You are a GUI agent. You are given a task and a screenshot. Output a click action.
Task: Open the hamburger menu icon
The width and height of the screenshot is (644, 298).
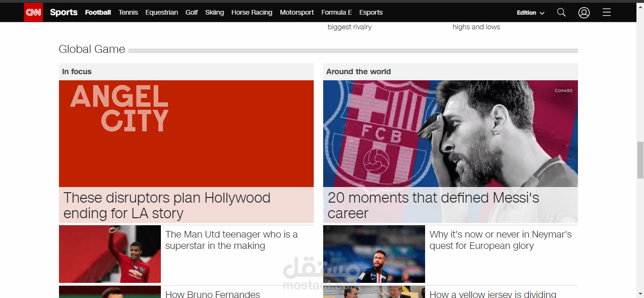point(607,12)
